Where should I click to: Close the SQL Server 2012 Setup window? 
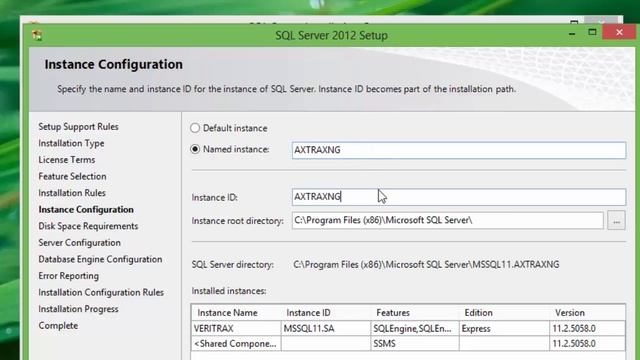click(x=619, y=32)
